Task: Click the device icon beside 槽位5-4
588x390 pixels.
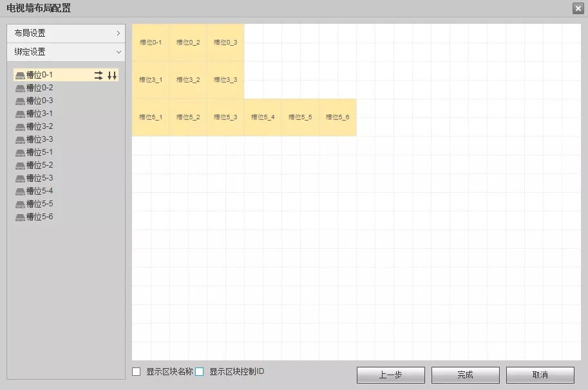Action: tap(20, 191)
